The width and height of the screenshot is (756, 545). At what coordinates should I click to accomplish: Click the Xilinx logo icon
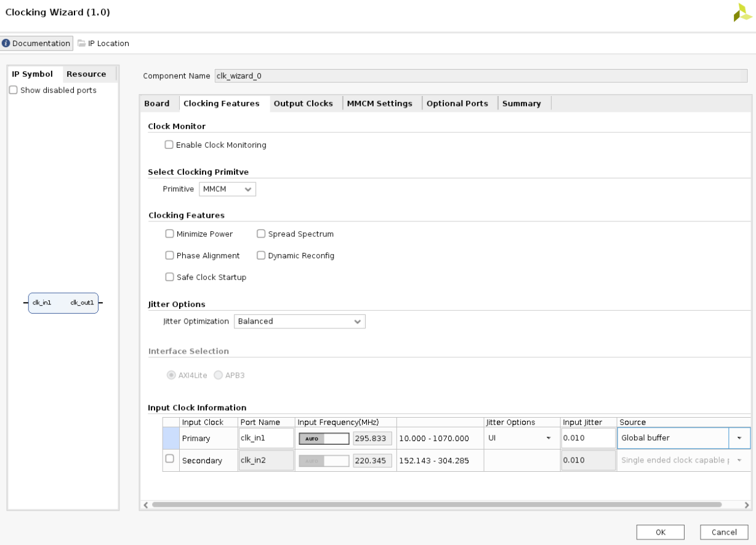pyautogui.click(x=742, y=13)
